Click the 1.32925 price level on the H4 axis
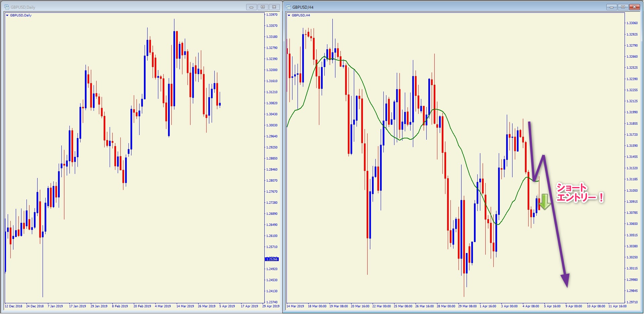 click(632, 35)
